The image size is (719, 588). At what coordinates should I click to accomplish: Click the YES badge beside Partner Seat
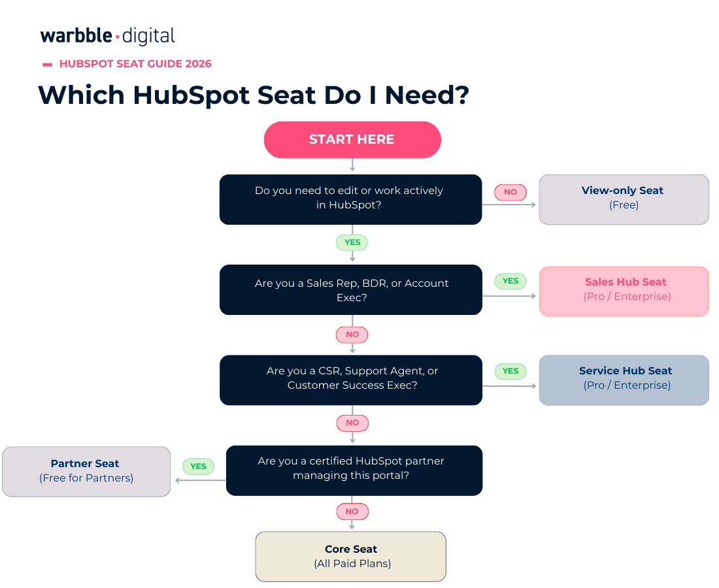click(198, 466)
